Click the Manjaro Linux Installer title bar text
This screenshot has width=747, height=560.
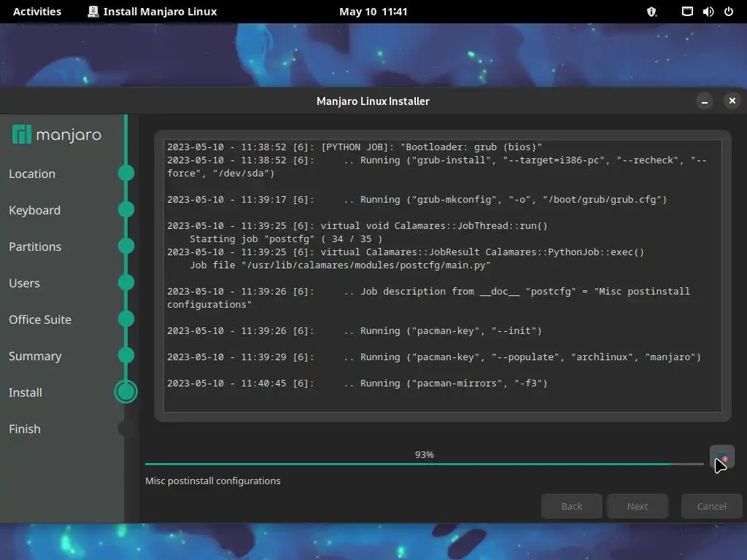(x=373, y=101)
